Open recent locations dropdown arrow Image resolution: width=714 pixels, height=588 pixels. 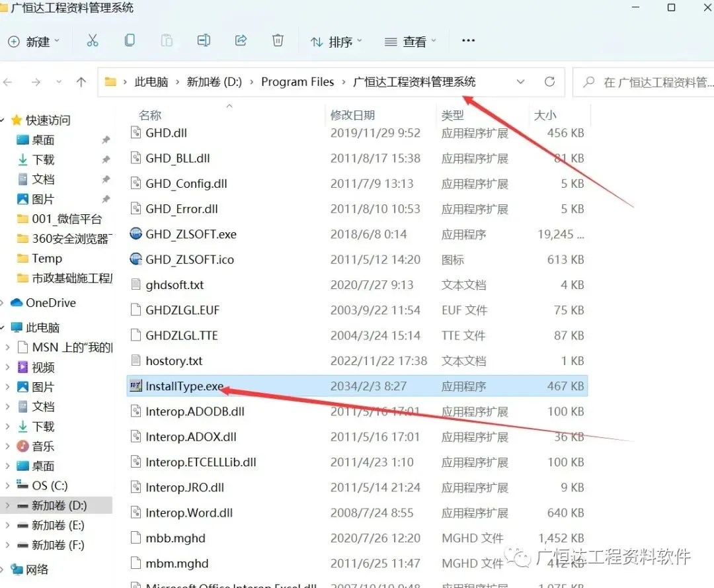[59, 82]
